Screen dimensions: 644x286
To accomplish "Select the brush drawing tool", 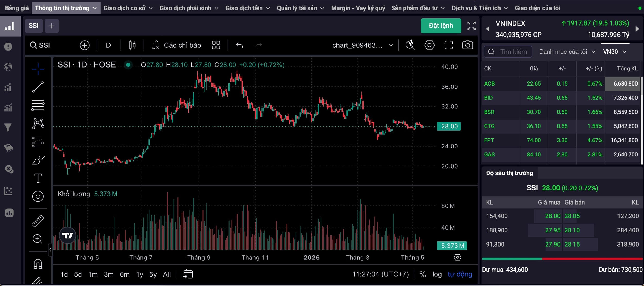I will pos(38,160).
